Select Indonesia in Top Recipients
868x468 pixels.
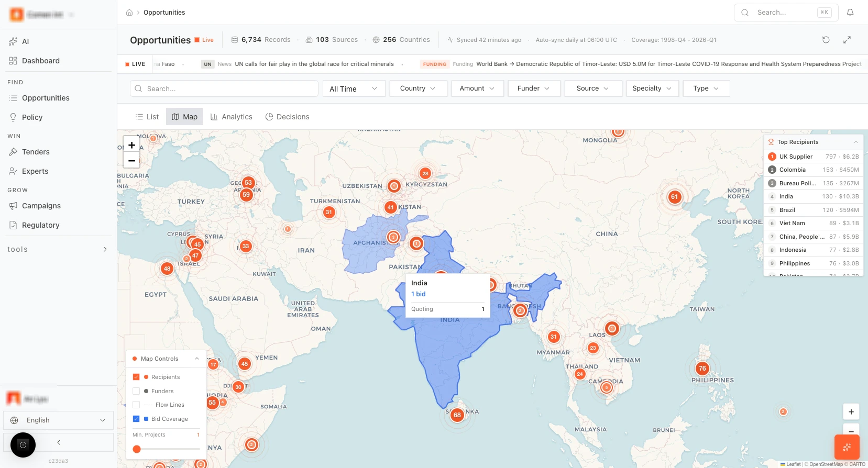tap(814, 250)
